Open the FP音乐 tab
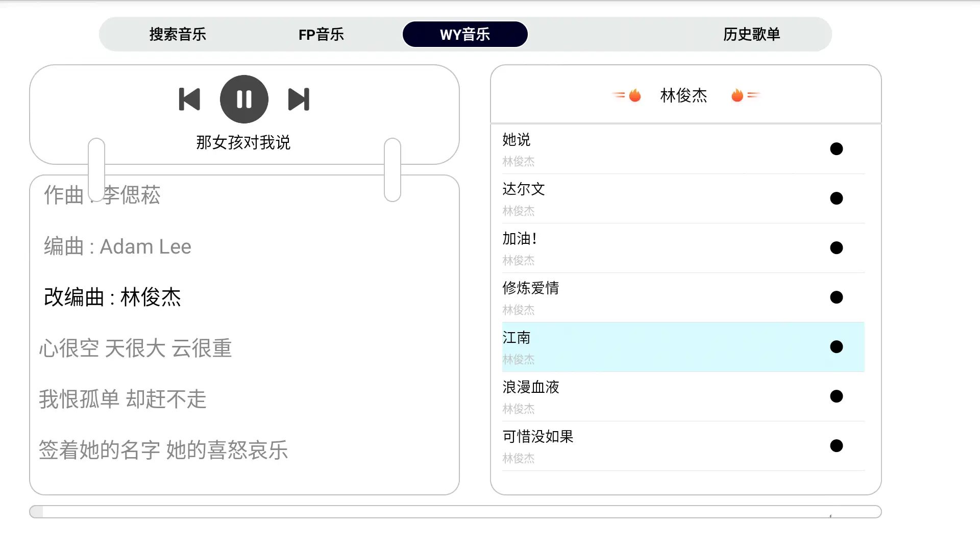Image resolution: width=980 pixels, height=551 pixels. click(321, 34)
